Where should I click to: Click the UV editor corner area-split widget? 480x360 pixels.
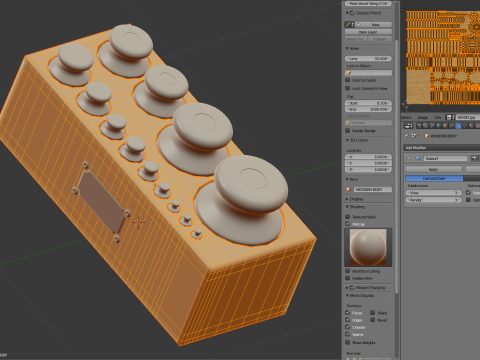click(x=403, y=10)
